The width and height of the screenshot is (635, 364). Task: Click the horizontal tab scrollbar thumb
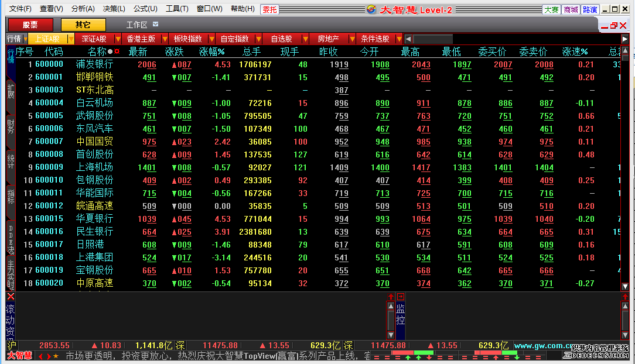click(432, 39)
